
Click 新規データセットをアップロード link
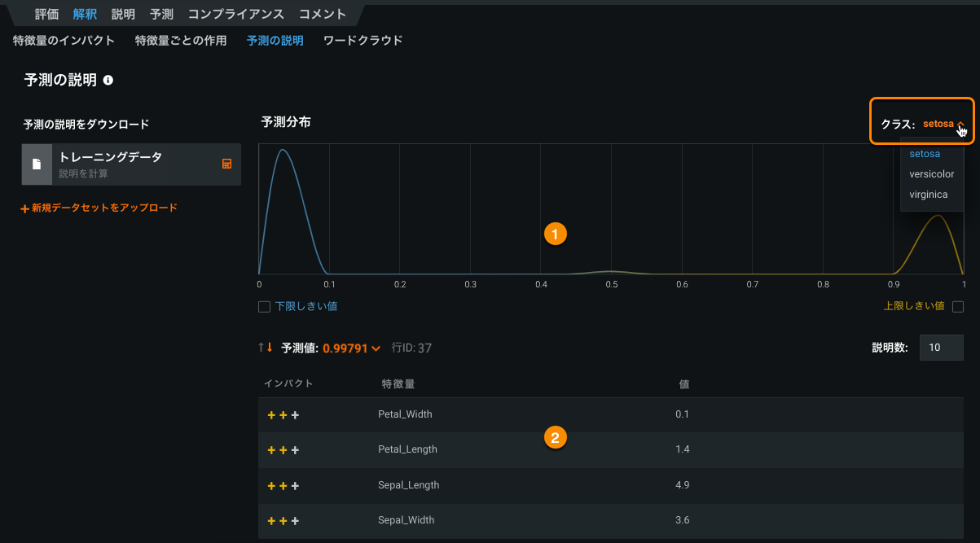104,208
